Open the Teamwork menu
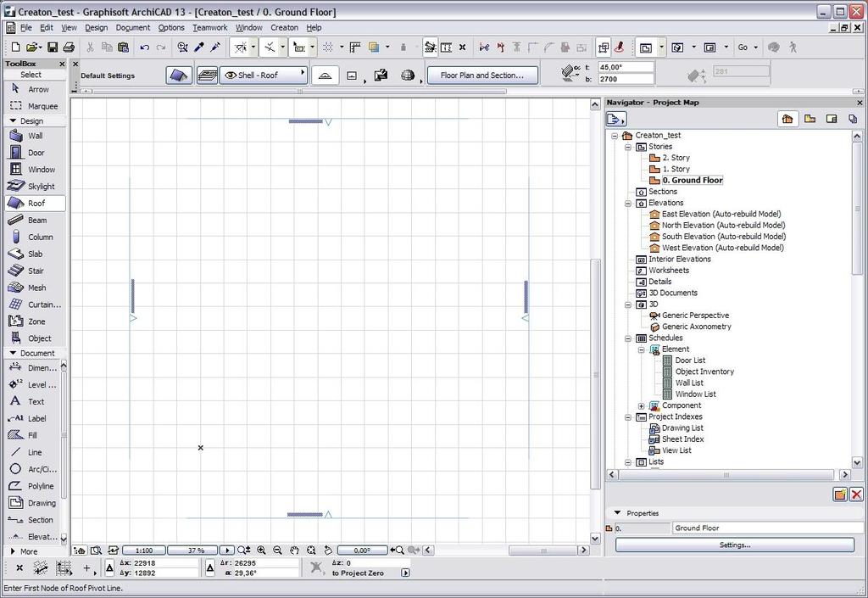Viewport: 868px width, 598px height. [210, 28]
